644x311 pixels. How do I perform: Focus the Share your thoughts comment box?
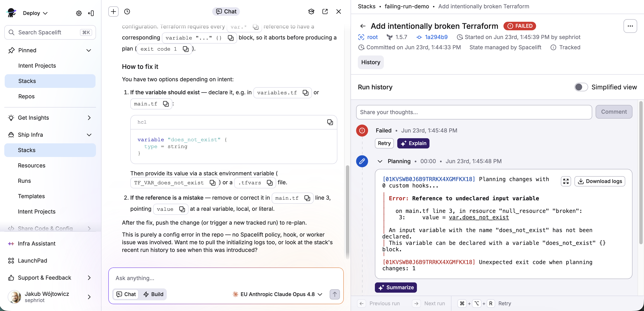474,112
